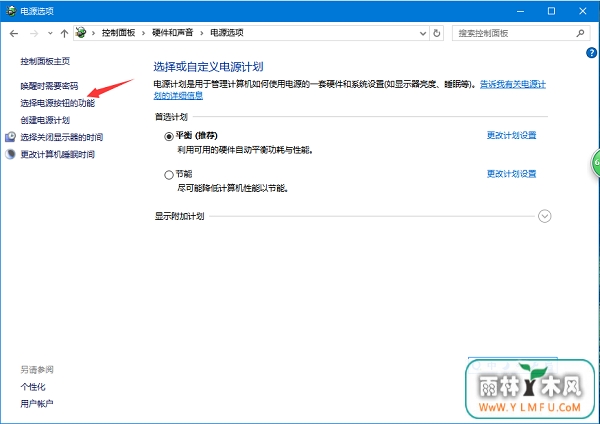Click the search magnifier icon
The height and width of the screenshot is (424, 600).
click(x=580, y=33)
